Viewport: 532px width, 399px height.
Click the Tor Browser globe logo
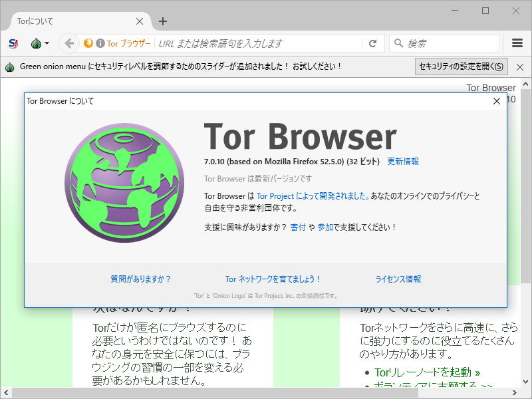coord(124,182)
